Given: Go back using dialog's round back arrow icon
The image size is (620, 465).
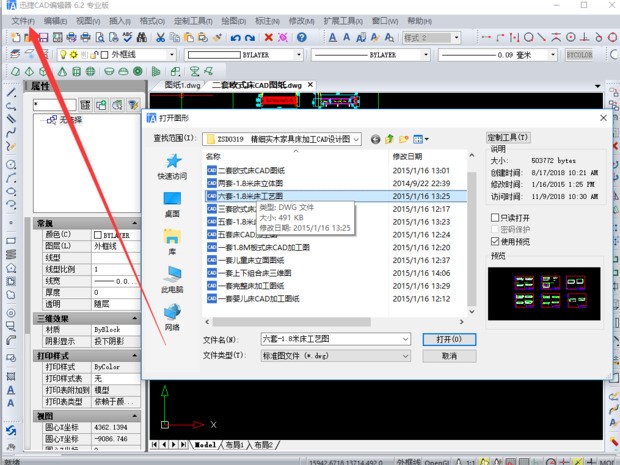Looking at the screenshot, I should pyautogui.click(x=376, y=139).
